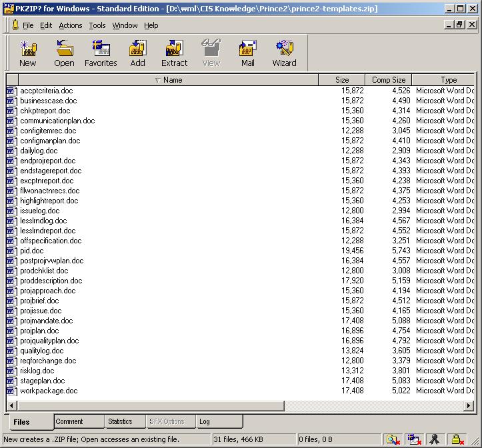Switch to the Statistics tab

point(125,421)
